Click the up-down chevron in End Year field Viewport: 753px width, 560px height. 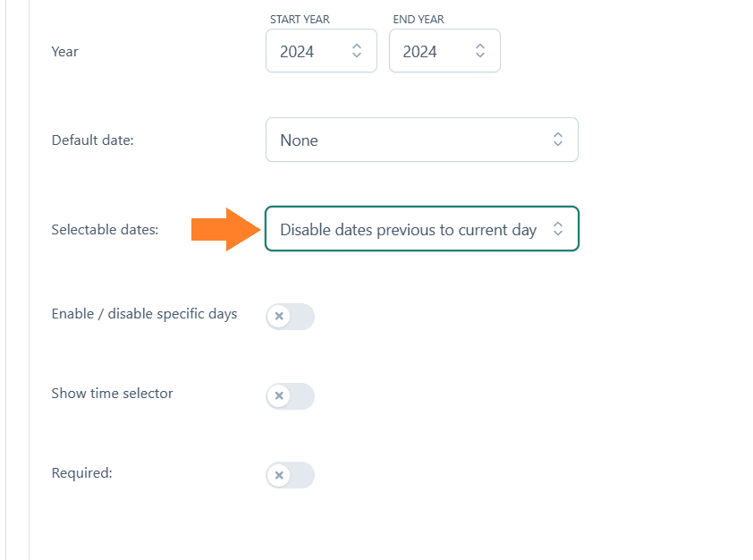click(x=479, y=51)
